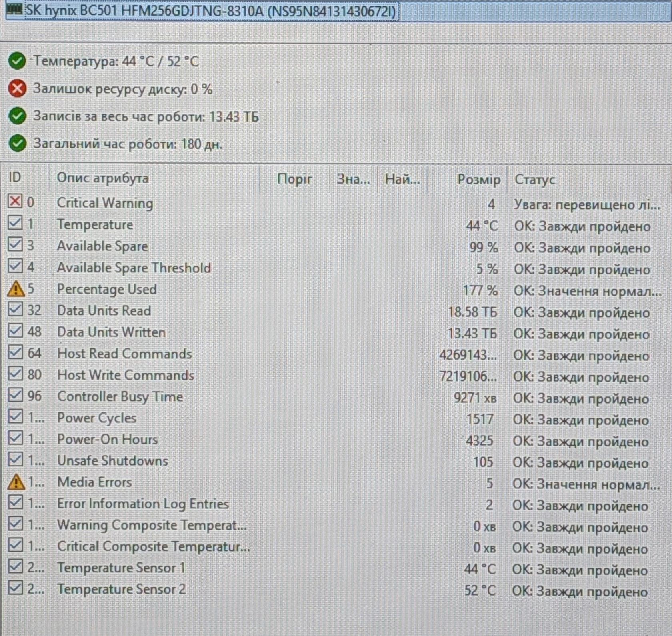Click the 177 % value for Percentage Used
This screenshot has width=672, height=636.
(480, 290)
